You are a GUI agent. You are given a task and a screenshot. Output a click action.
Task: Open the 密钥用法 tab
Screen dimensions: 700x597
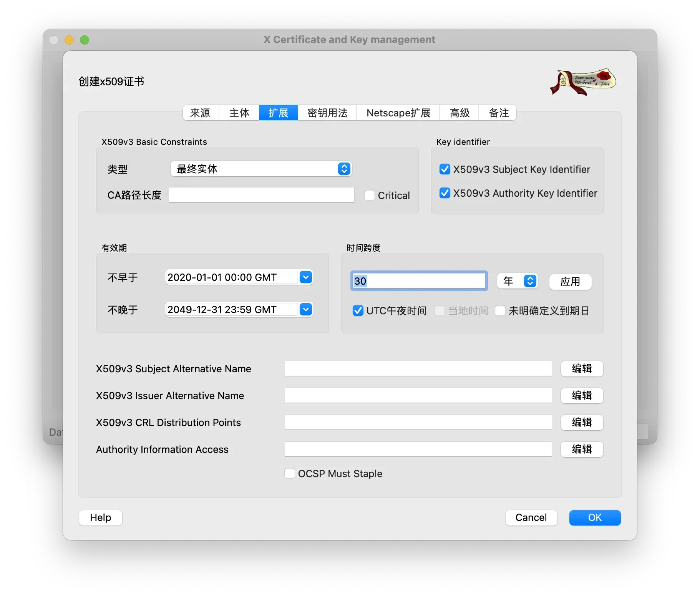(327, 113)
